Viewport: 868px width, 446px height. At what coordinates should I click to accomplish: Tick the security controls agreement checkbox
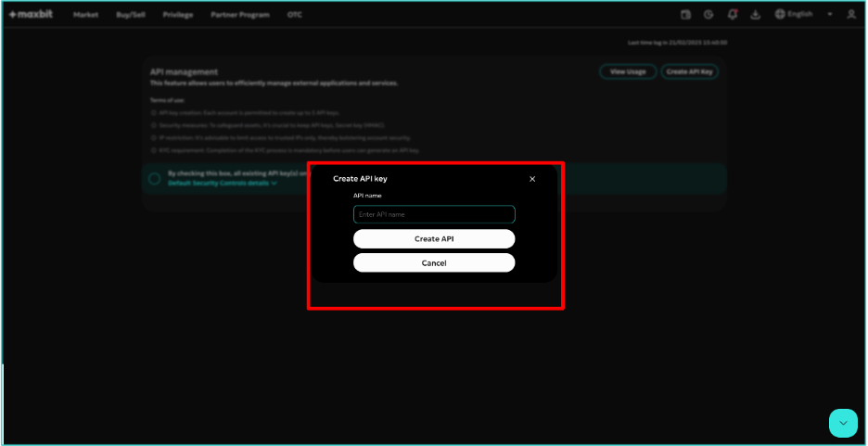pyautogui.click(x=155, y=179)
